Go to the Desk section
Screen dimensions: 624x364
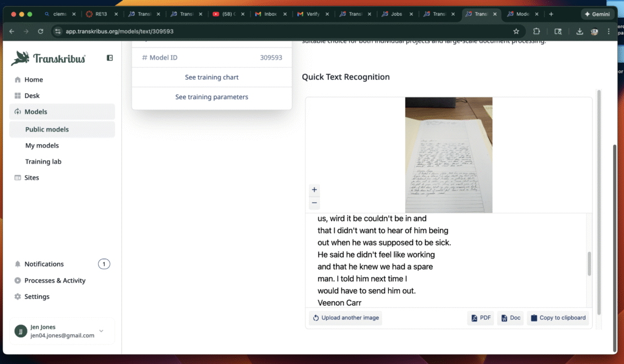coord(32,96)
